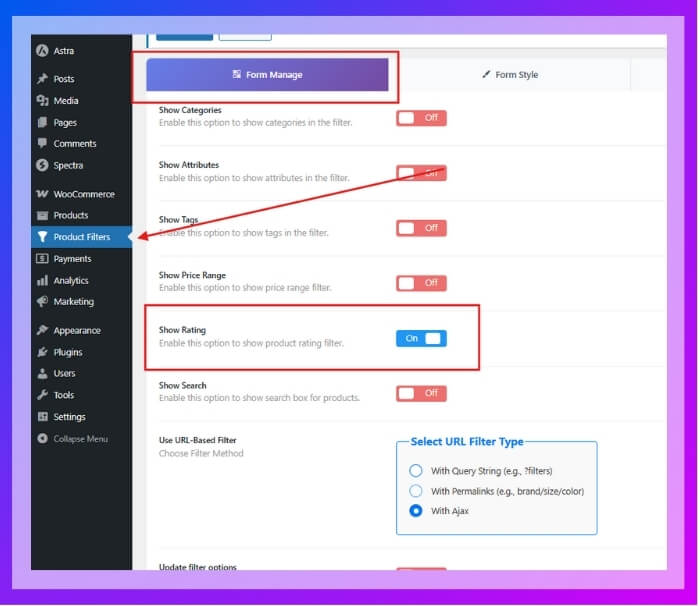The width and height of the screenshot is (698, 606).
Task: Choose With Permalinks radio option
Action: pyautogui.click(x=416, y=491)
